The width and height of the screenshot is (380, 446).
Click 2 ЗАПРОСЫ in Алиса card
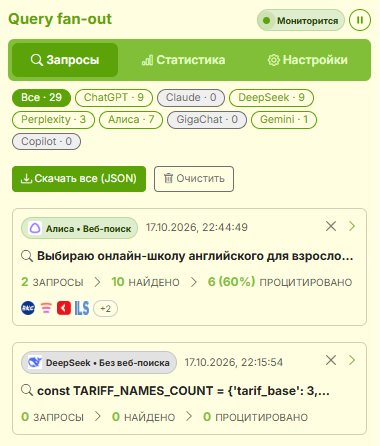tap(52, 282)
